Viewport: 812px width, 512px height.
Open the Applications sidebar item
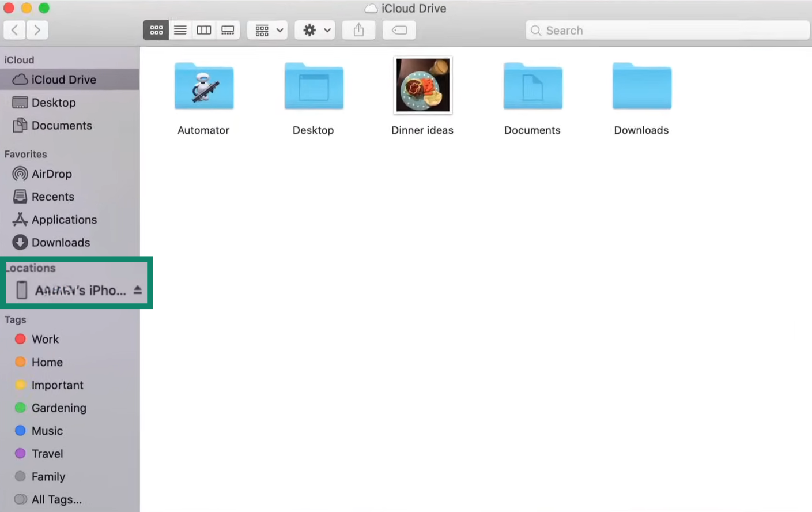[63, 220]
